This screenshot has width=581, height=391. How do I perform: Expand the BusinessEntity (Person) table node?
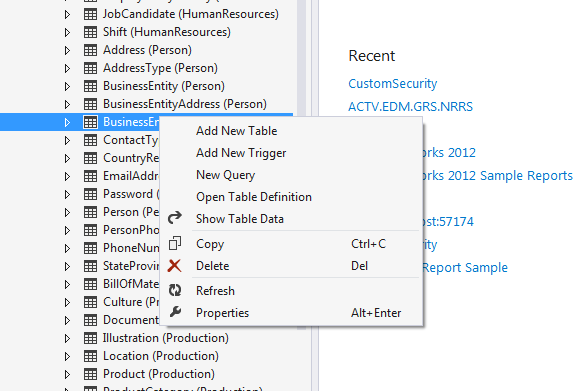click(67, 86)
